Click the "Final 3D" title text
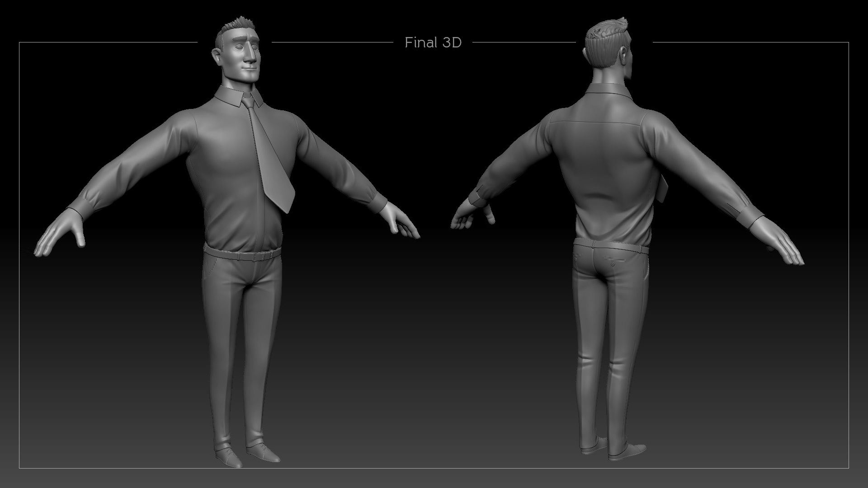Viewport: 868px width, 488px height. pos(433,42)
